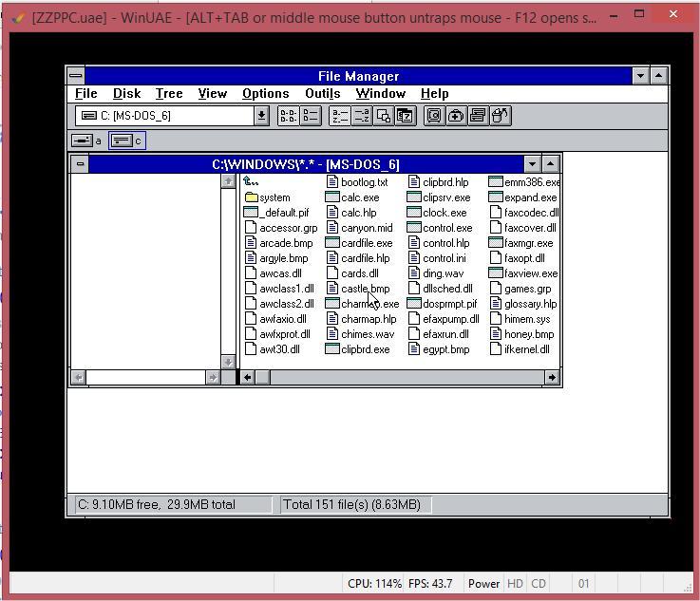Screen dimensions: 700x601
Task: Go up to the parent directory
Action: pyautogui.click(x=251, y=181)
